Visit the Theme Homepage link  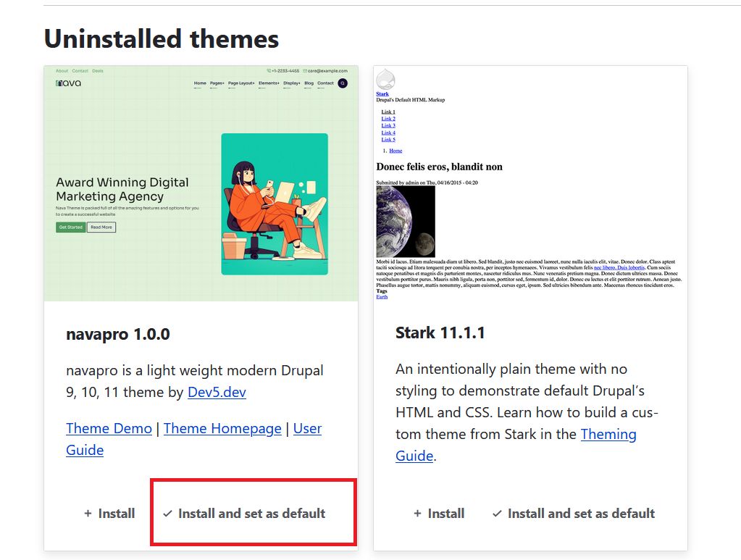222,428
